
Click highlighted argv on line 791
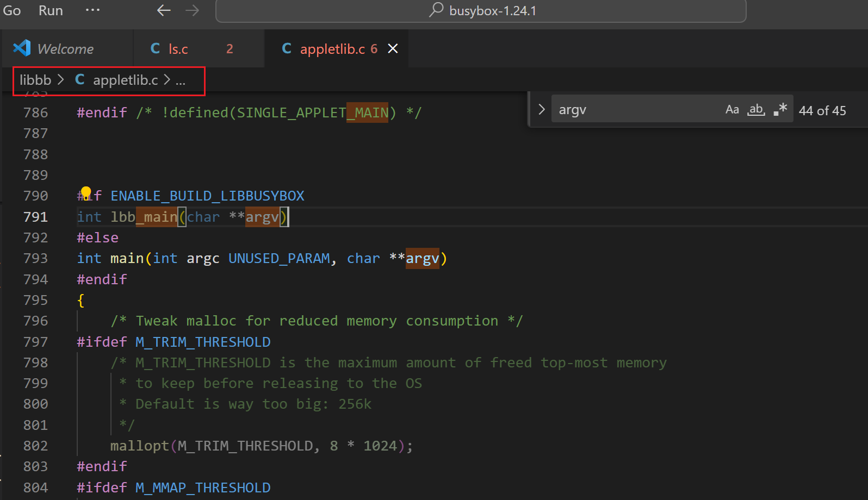pos(262,217)
